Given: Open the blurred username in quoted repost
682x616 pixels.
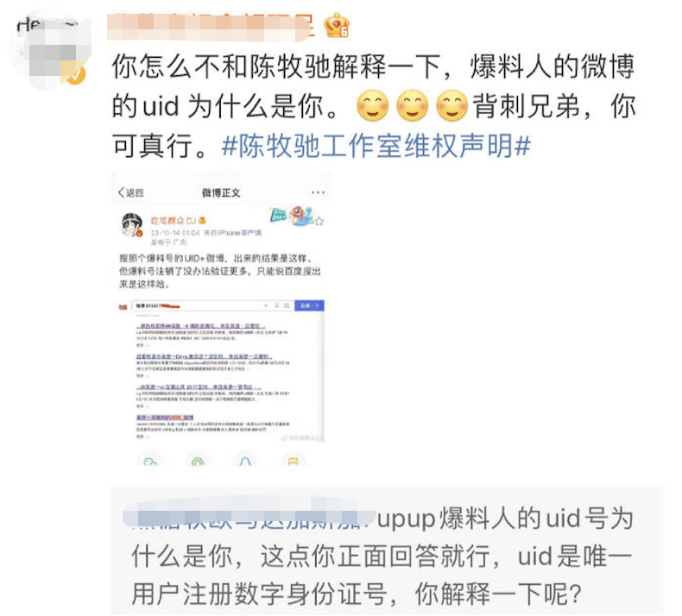Looking at the screenshot, I should pos(249,518).
